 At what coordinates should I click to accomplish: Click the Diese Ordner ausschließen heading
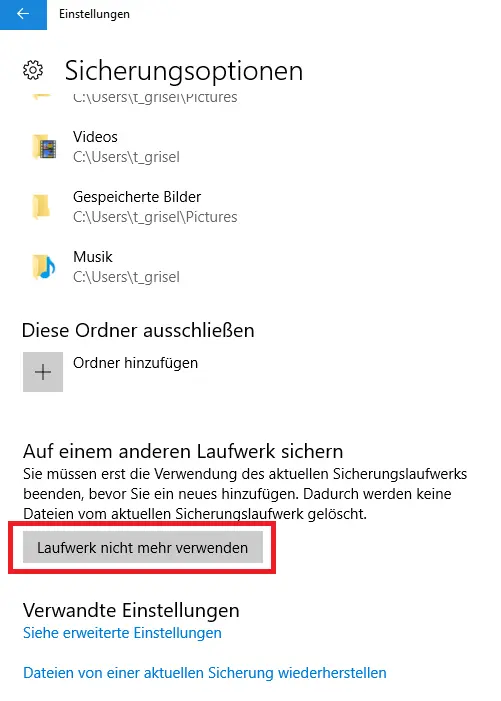[138, 330]
